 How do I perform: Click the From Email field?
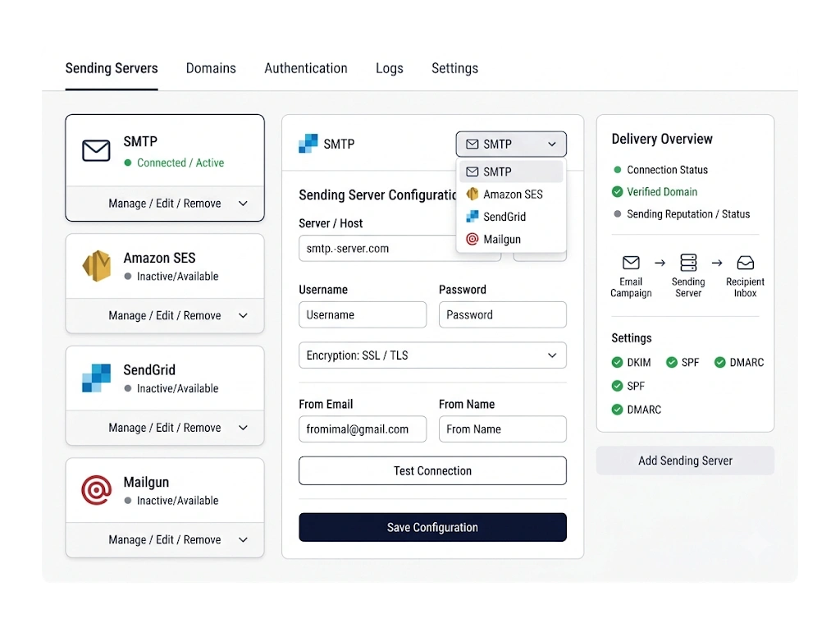(363, 429)
